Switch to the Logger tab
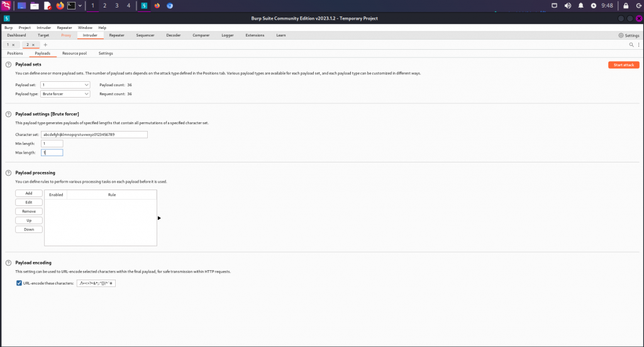The image size is (644, 347). pos(228,35)
